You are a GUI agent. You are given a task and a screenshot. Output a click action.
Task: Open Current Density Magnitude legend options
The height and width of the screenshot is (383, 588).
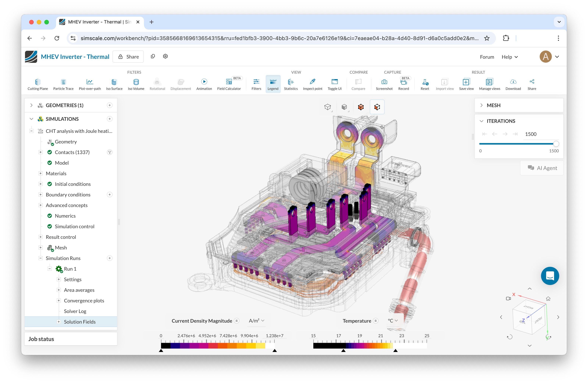[x=237, y=321]
